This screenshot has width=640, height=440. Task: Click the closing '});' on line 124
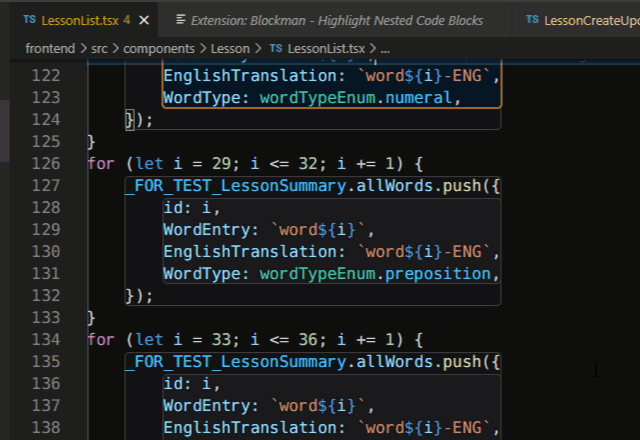click(139, 120)
